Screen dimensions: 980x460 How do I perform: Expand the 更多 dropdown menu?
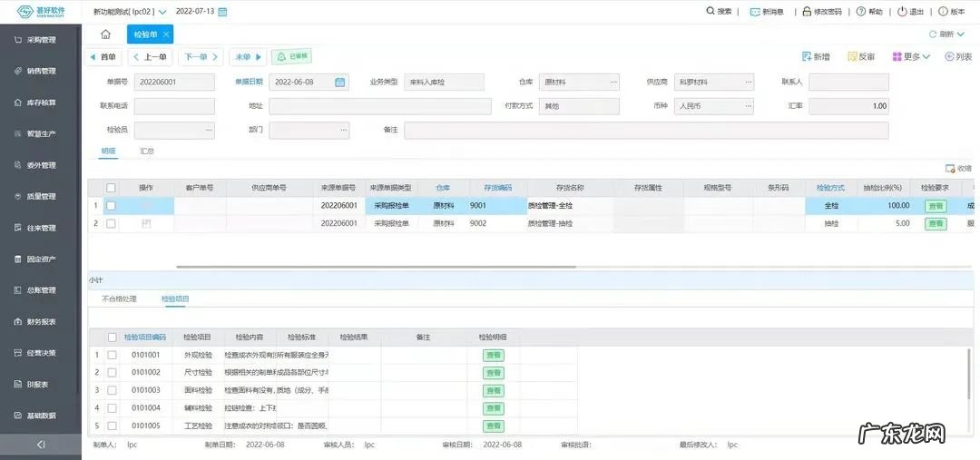point(911,56)
